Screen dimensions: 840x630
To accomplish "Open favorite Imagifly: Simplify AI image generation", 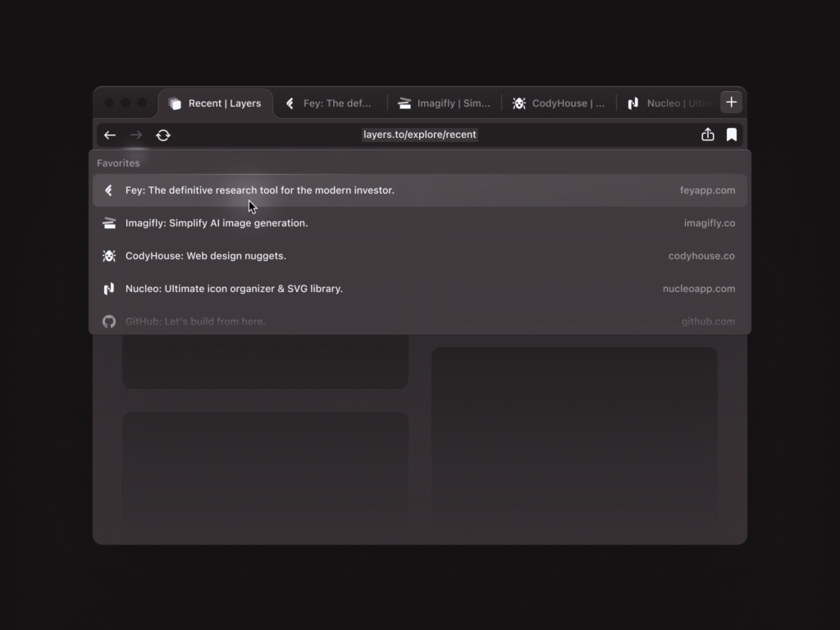I will pos(420,223).
